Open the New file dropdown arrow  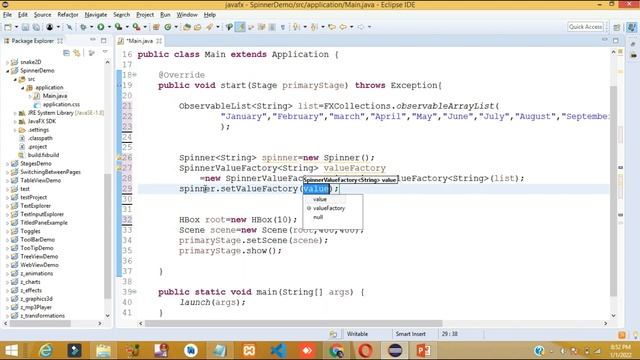click(16, 27)
